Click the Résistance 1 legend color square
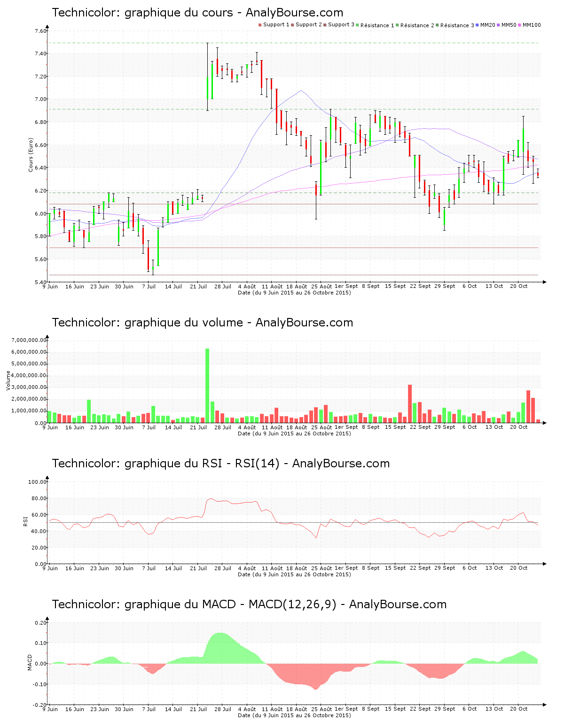This screenshot has height=728, width=564. pyautogui.click(x=358, y=25)
